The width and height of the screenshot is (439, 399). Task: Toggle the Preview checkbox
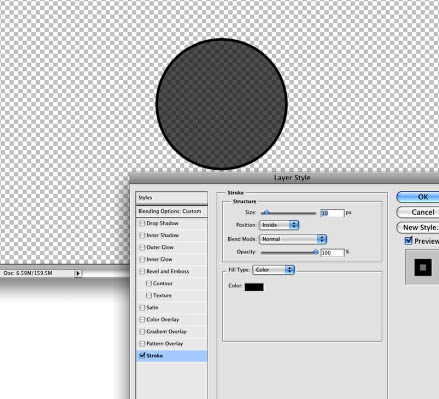[408, 241]
